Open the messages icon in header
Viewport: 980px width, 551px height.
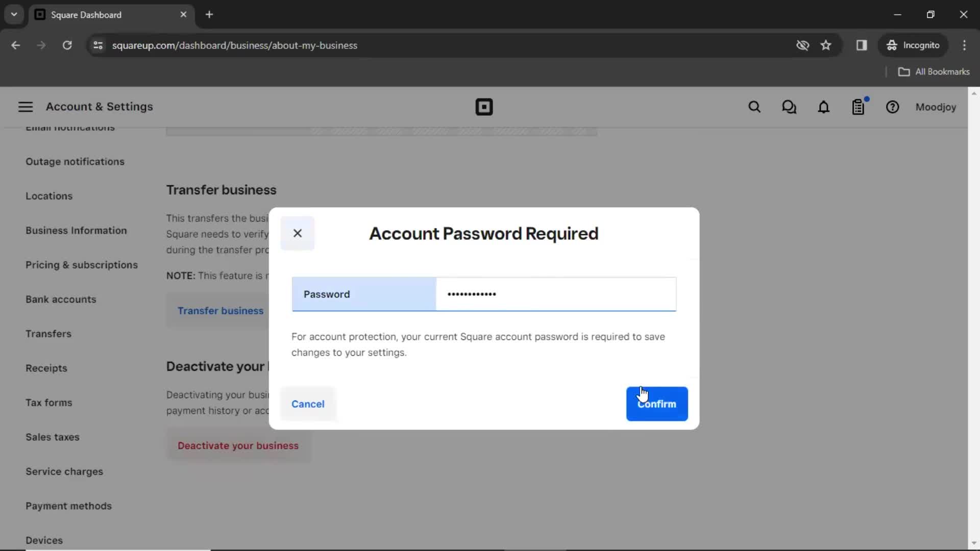point(789,107)
